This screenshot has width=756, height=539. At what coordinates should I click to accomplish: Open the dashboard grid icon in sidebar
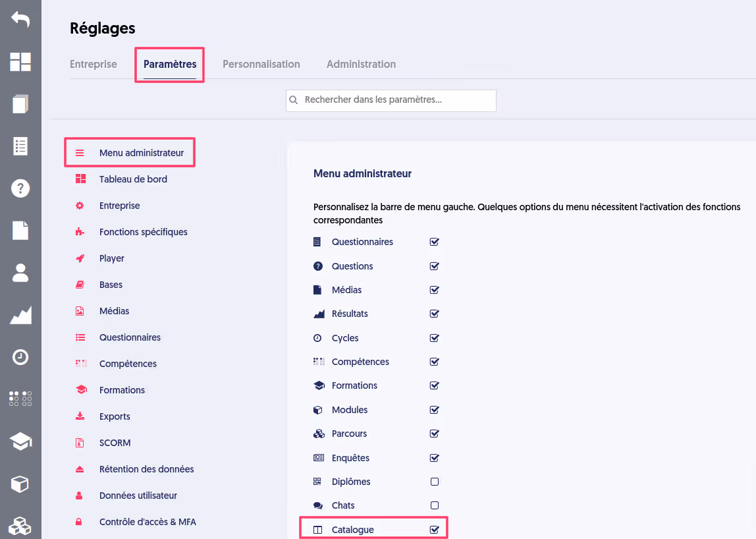point(20,62)
